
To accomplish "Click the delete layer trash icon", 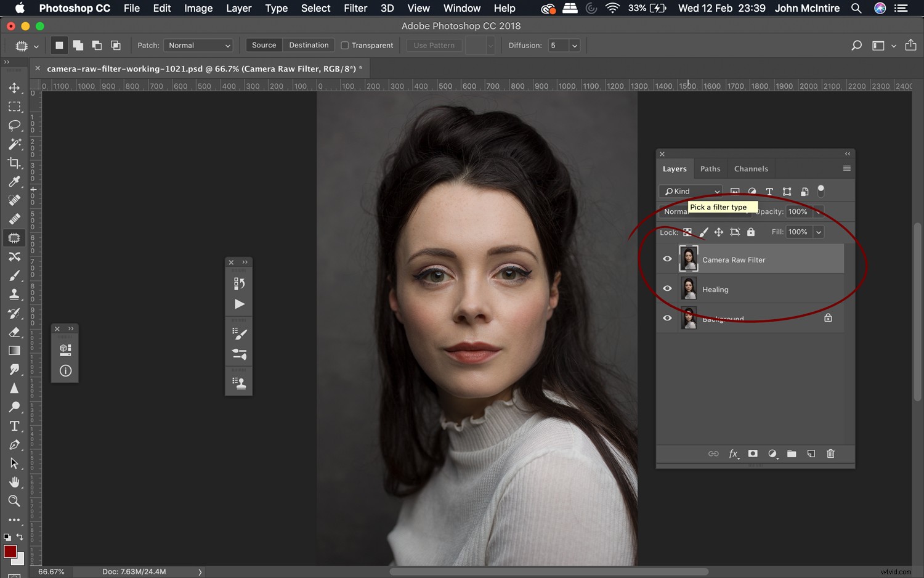I will pos(830,454).
